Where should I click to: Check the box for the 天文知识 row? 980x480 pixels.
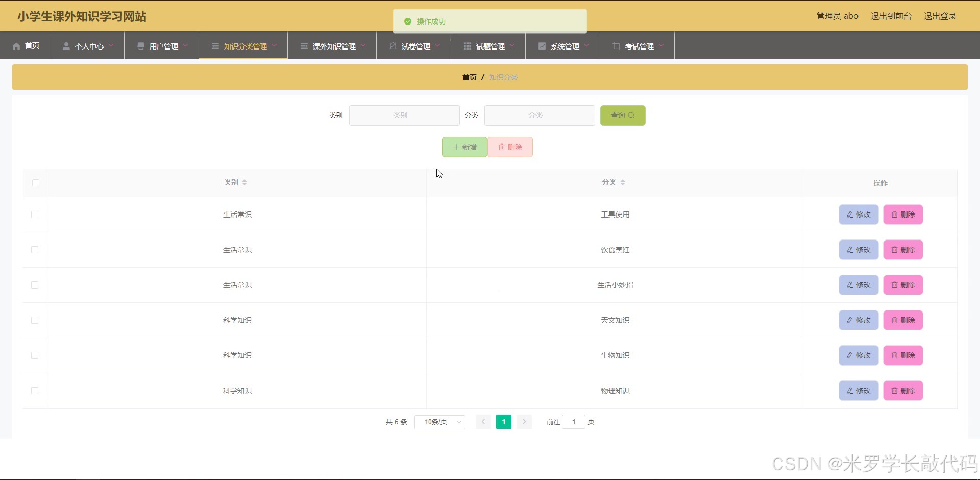pos(35,320)
